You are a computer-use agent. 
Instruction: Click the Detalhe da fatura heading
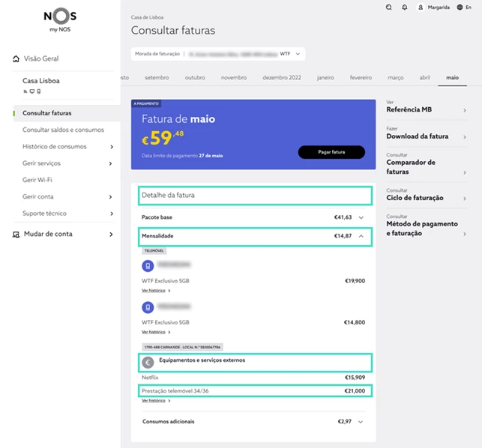[168, 195]
